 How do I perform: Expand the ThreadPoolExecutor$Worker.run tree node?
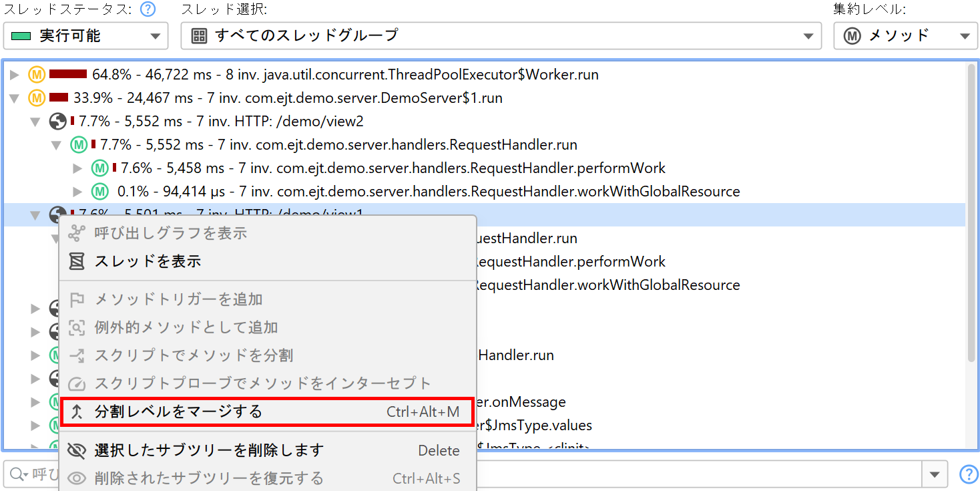point(15,75)
